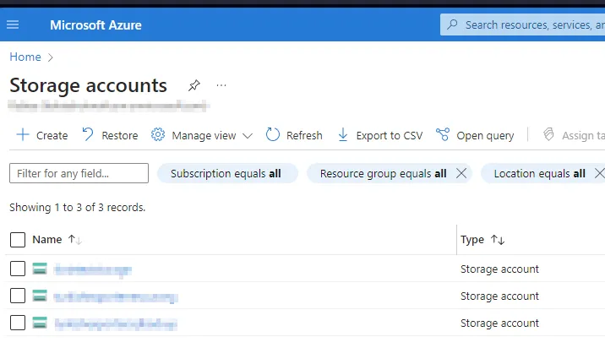Select the third storage account checkbox
Image resolution: width=605 pixels, height=364 pixels.
(18, 323)
